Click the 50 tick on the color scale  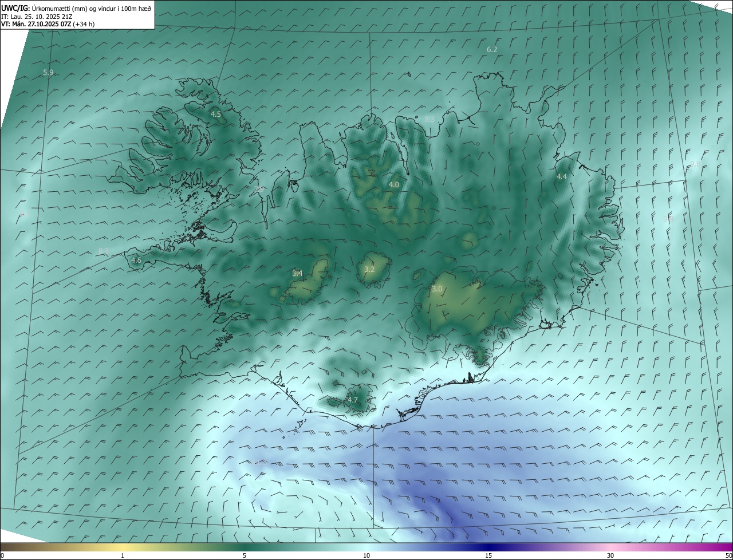pos(728,555)
